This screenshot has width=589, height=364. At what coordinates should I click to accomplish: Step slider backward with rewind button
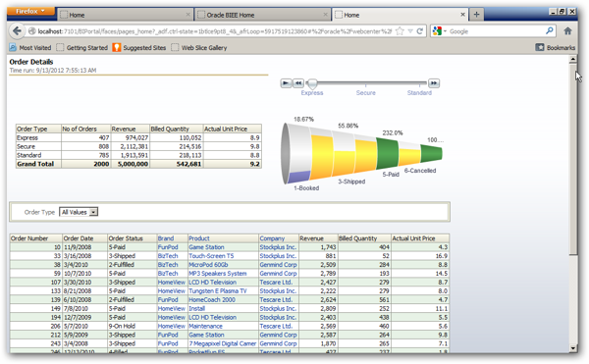[x=298, y=83]
